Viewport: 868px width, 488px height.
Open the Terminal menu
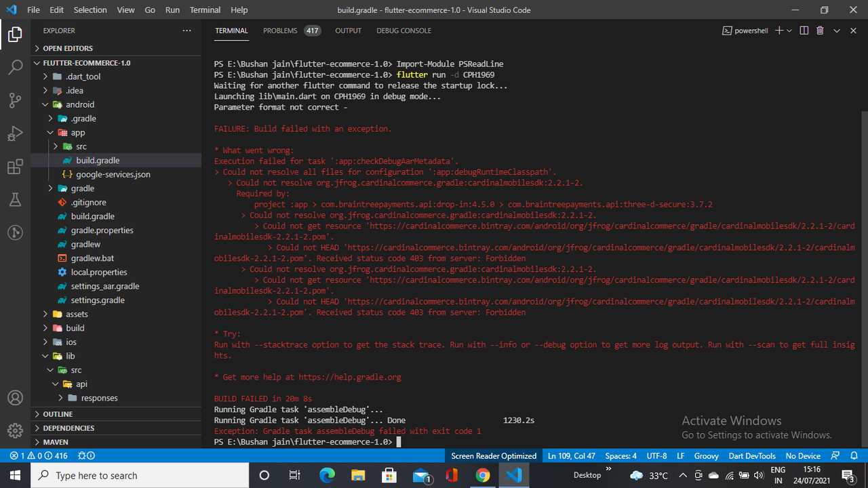pyautogui.click(x=205, y=10)
